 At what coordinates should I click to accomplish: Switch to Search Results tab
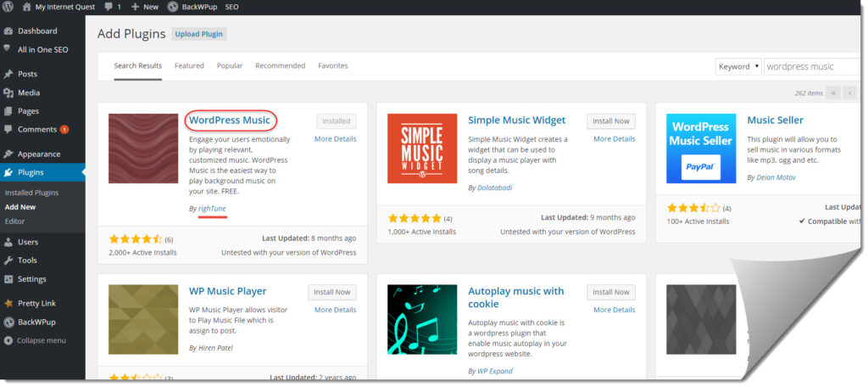coord(138,65)
